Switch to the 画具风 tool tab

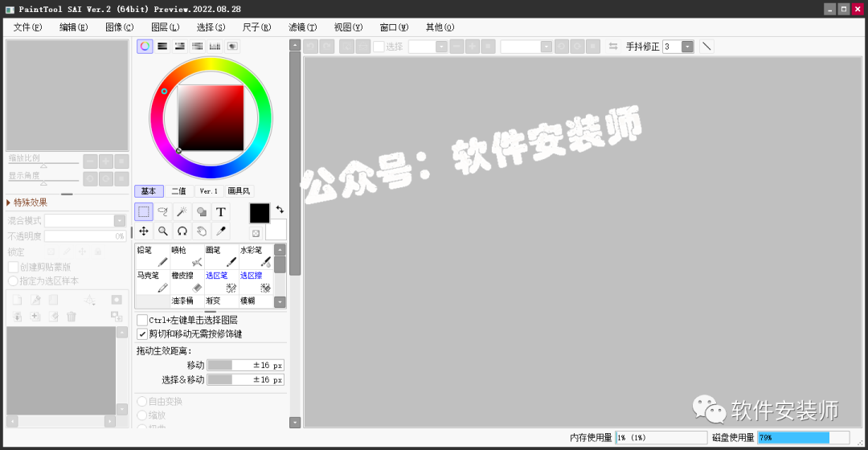(x=240, y=191)
